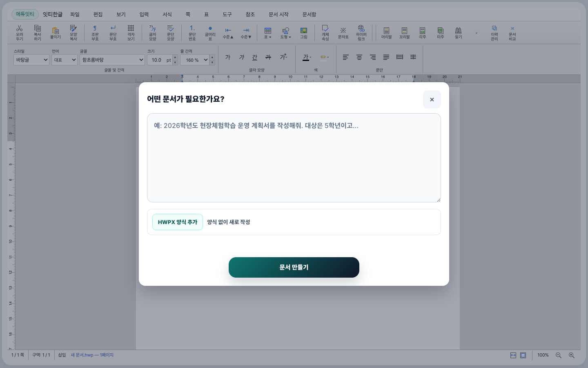Toggle italic 가 formatting
The height and width of the screenshot is (368, 588).
tap(241, 57)
